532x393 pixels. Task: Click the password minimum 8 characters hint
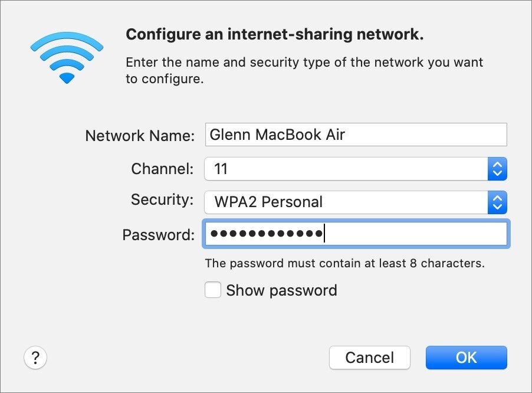(x=344, y=263)
